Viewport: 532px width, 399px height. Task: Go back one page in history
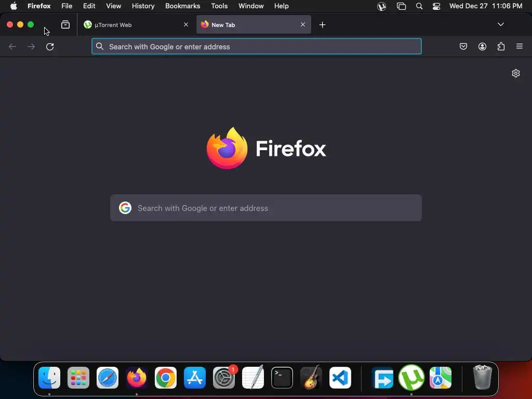(12, 46)
